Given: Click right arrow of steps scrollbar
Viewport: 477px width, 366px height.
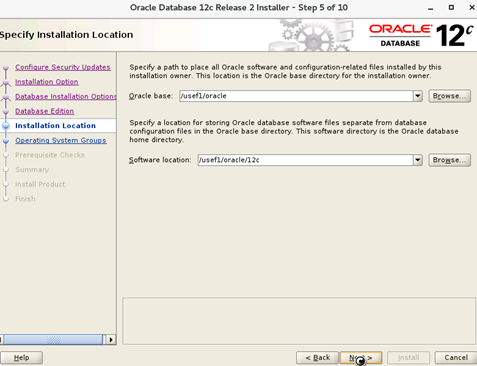Looking at the screenshot, I should coord(111,340).
